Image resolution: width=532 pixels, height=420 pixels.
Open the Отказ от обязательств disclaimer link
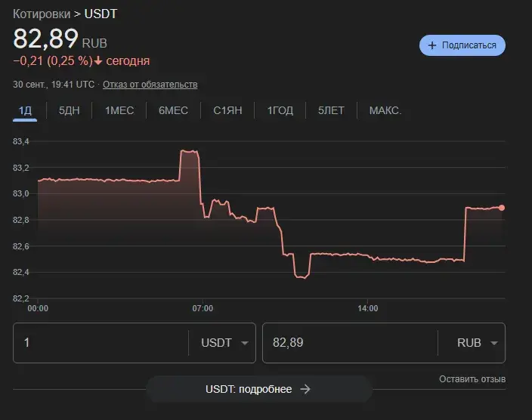coord(150,85)
